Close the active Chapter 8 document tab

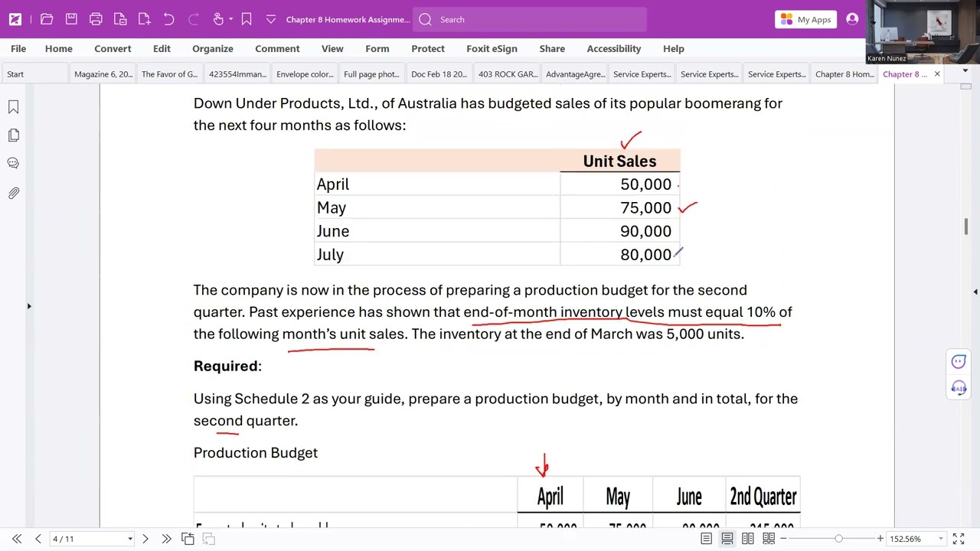point(937,74)
